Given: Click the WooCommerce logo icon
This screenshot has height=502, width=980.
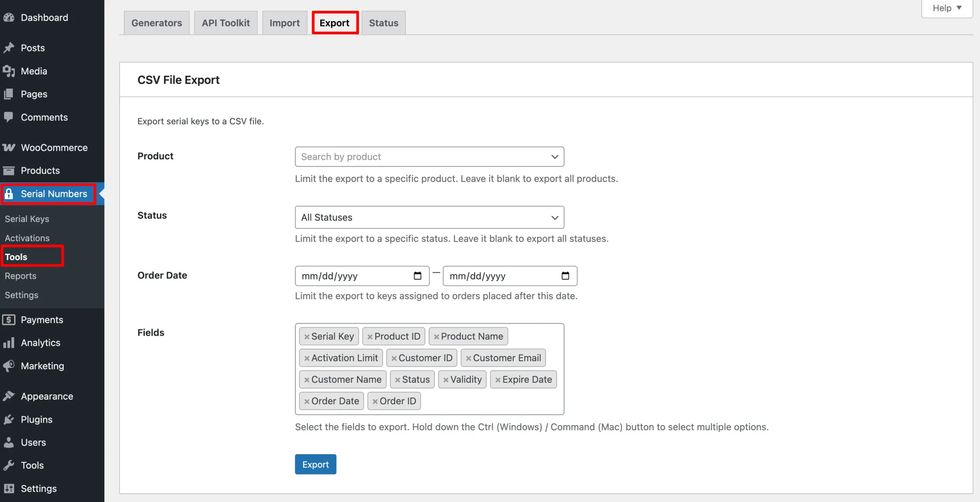Looking at the screenshot, I should click(9, 147).
